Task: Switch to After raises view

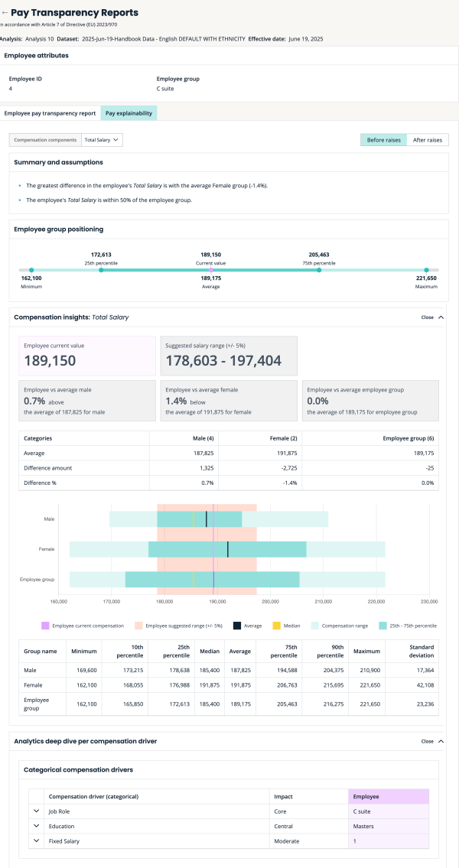Action: point(427,140)
